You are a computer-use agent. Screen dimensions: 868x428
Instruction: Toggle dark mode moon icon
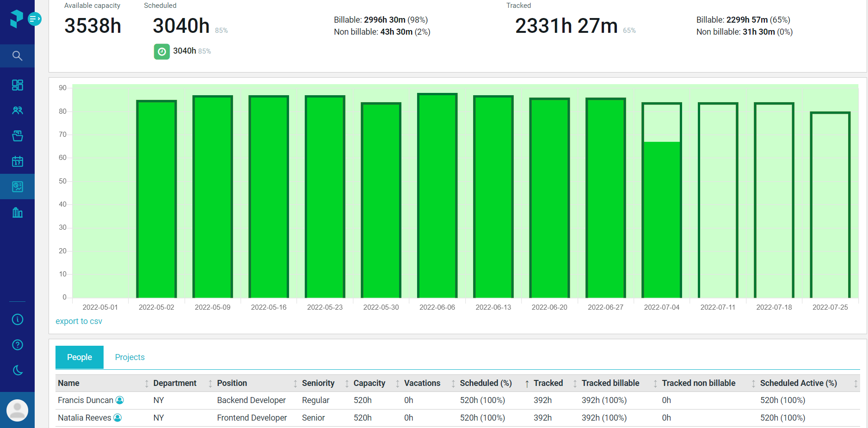(18, 370)
